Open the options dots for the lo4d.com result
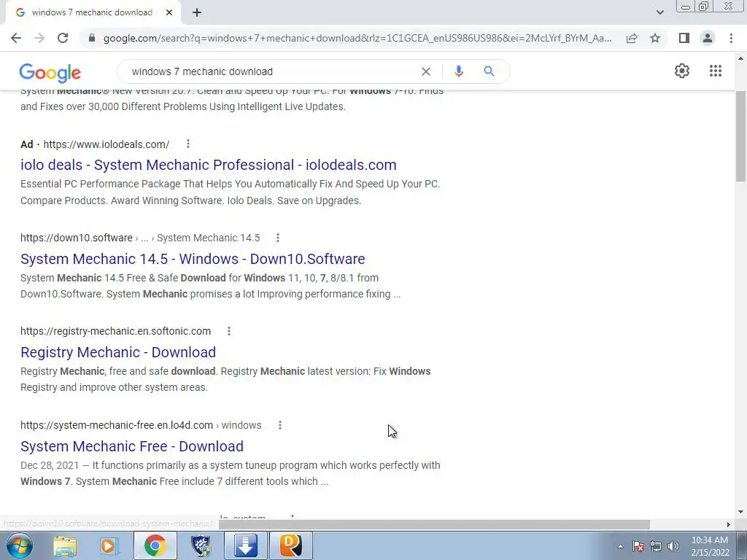Screen dimensions: 747x560 [x=280, y=425]
